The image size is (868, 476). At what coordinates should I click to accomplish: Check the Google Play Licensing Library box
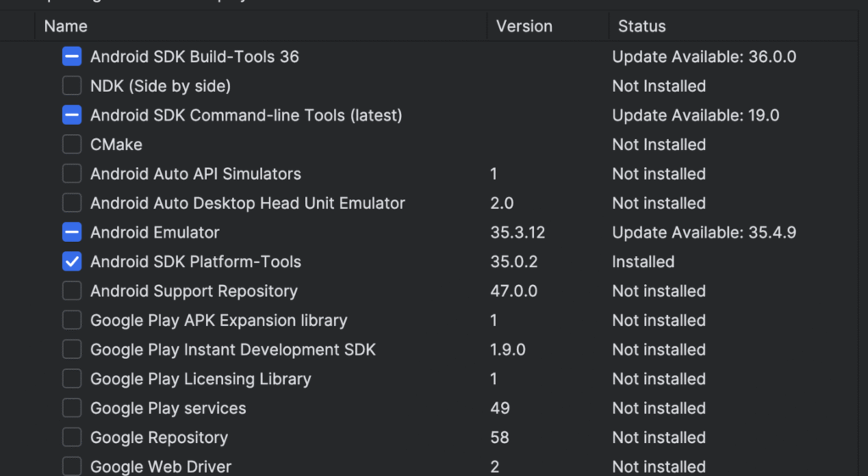72,378
